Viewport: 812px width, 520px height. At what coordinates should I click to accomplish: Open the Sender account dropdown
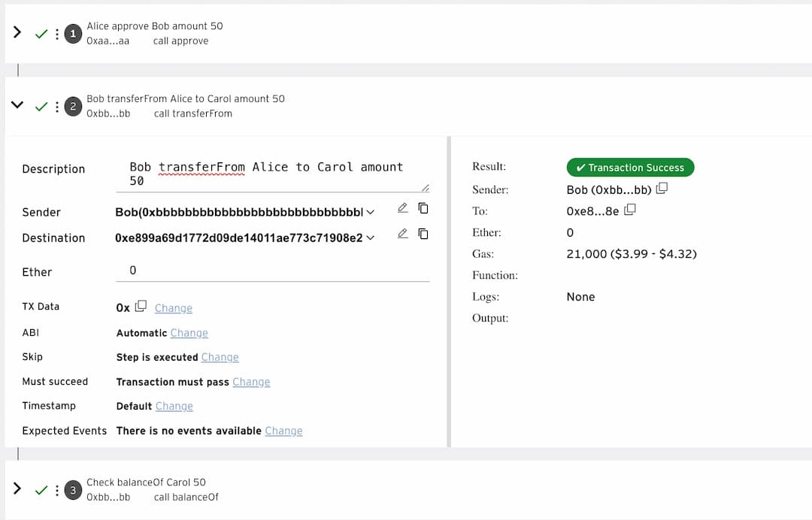pos(370,213)
